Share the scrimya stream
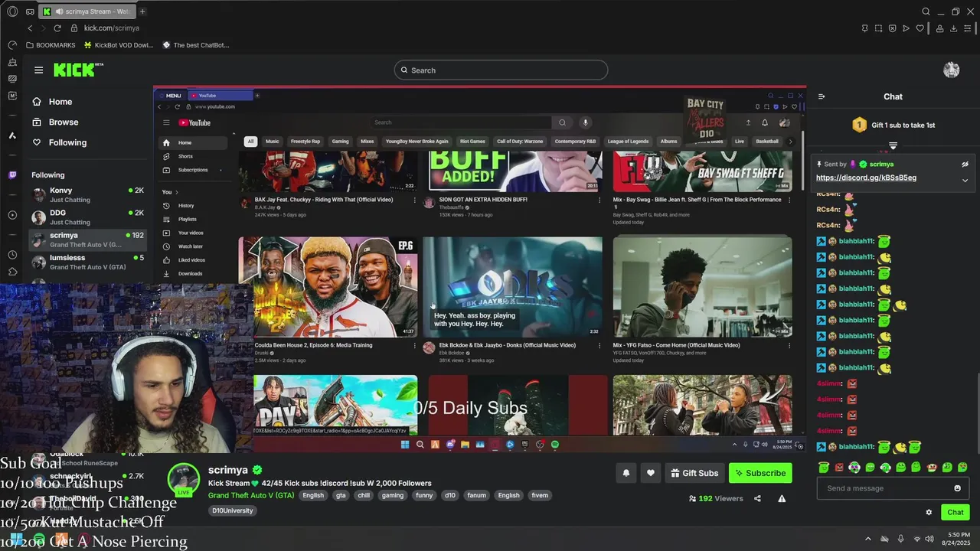The width and height of the screenshot is (980, 551). 757,498
